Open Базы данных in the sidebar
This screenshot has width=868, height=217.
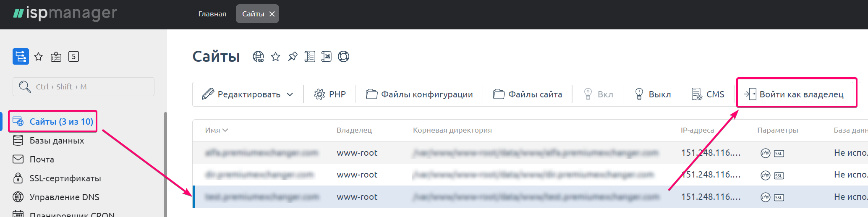tap(57, 141)
